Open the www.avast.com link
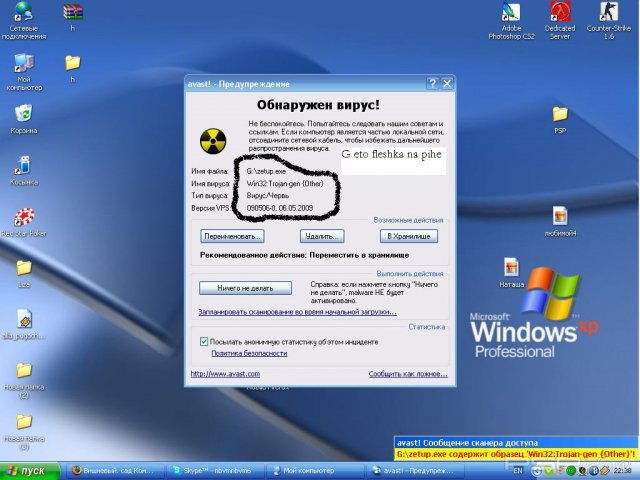Viewport: 640px width, 480px height. pos(225,374)
